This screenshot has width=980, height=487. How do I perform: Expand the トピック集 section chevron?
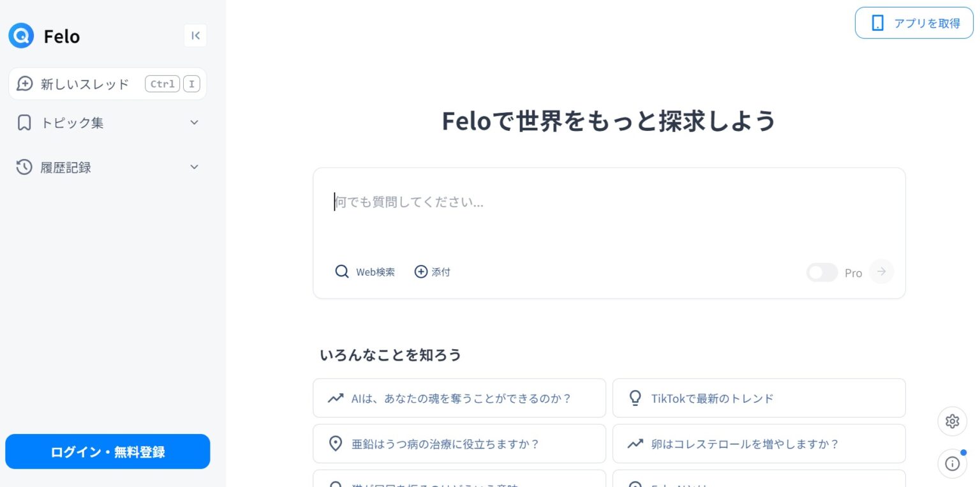[194, 123]
